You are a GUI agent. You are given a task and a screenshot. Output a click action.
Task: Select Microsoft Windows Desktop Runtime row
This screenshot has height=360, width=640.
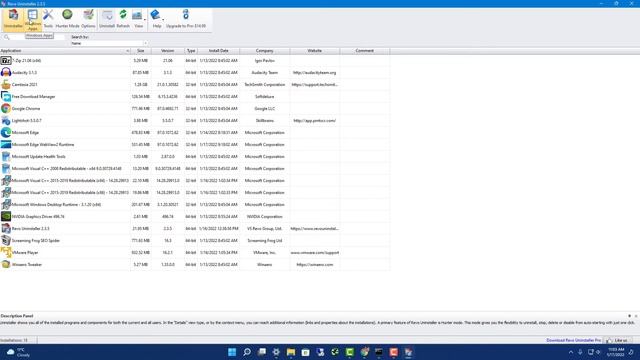pyautogui.click(x=195, y=204)
